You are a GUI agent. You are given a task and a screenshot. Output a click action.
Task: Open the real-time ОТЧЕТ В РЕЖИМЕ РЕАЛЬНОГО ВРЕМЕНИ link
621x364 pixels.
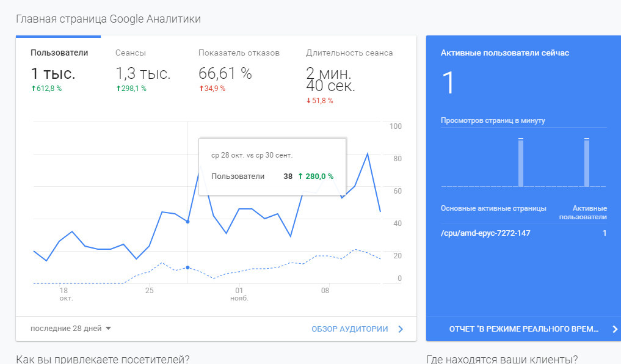tap(523, 329)
